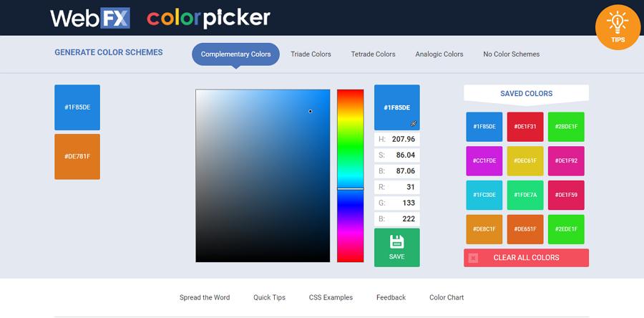Screen dimensions: 644x318
Task: Clear all saved colors
Action: 526,258
